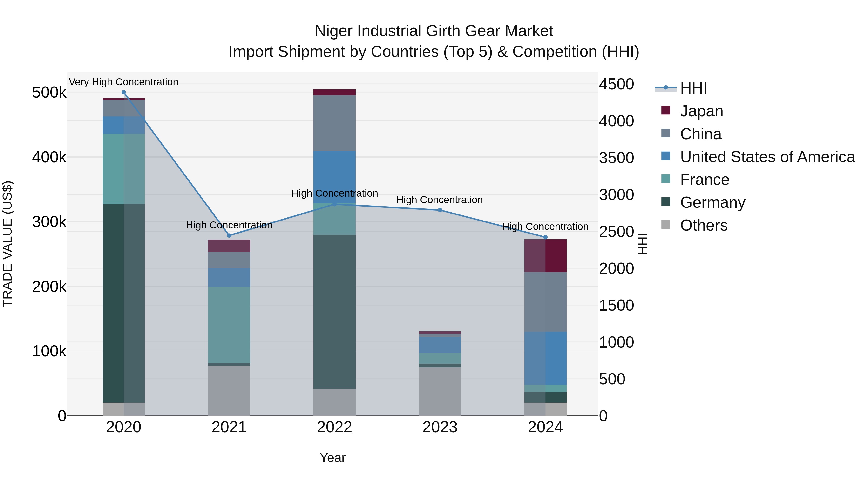Click the subtitle 'Import Shipment by Countries (Top 5) & Competition (HHI)'
868x488 pixels.
tap(434, 52)
